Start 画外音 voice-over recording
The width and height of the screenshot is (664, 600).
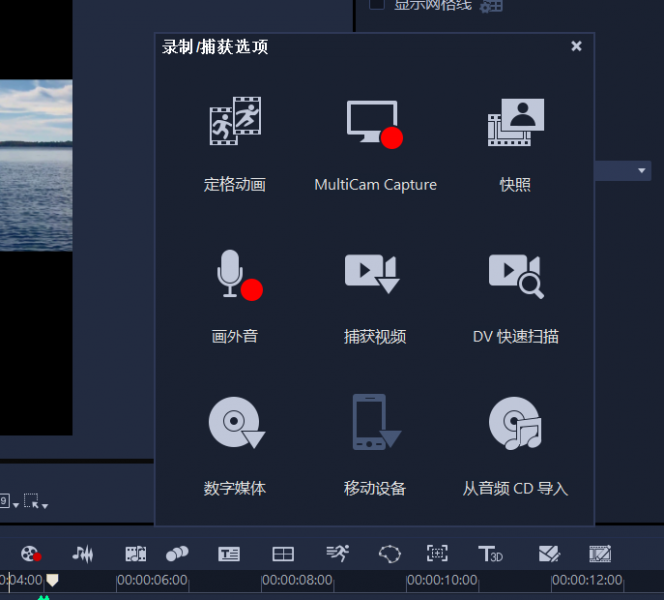click(235, 296)
